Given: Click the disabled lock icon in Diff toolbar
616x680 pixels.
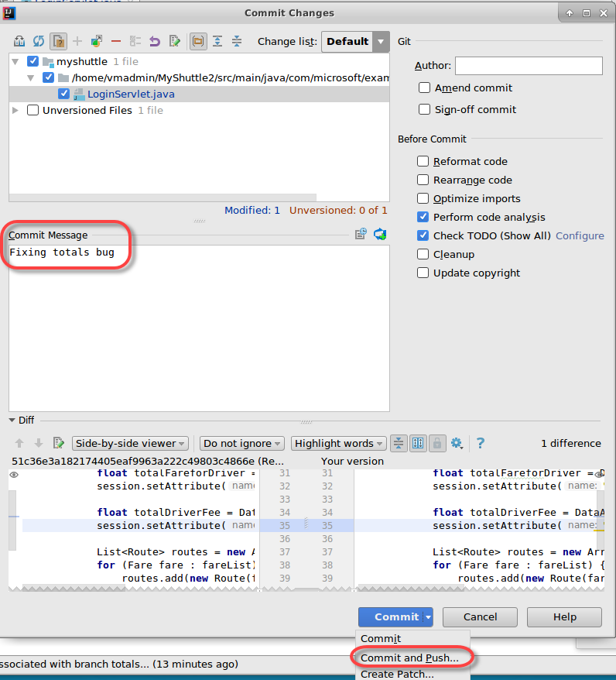Looking at the screenshot, I should [437, 443].
